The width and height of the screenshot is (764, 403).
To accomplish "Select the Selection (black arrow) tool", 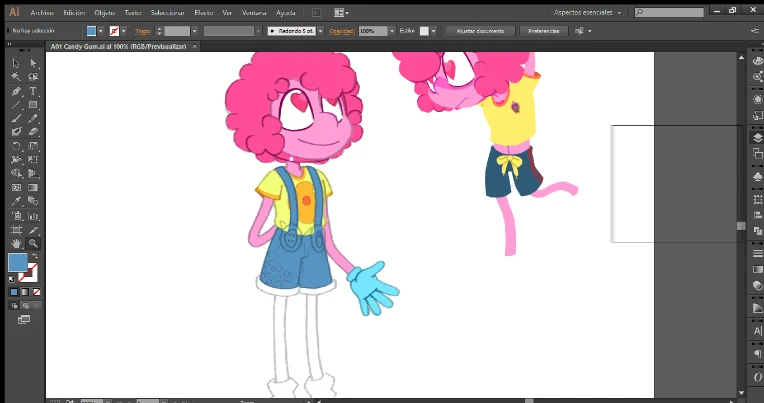I will click(x=16, y=63).
